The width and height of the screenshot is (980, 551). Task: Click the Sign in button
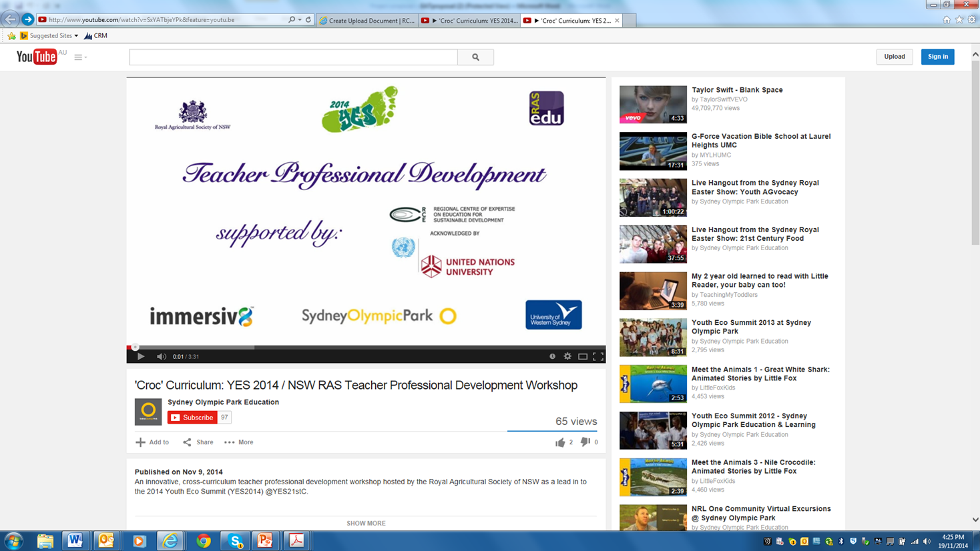[x=937, y=57]
